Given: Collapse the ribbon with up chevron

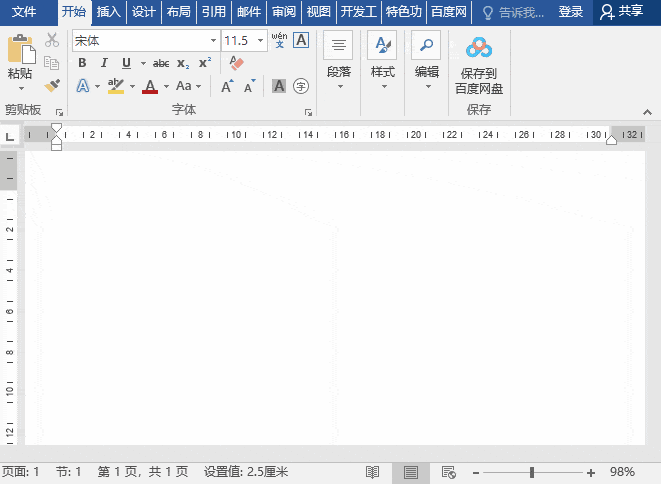Looking at the screenshot, I should point(648,112).
